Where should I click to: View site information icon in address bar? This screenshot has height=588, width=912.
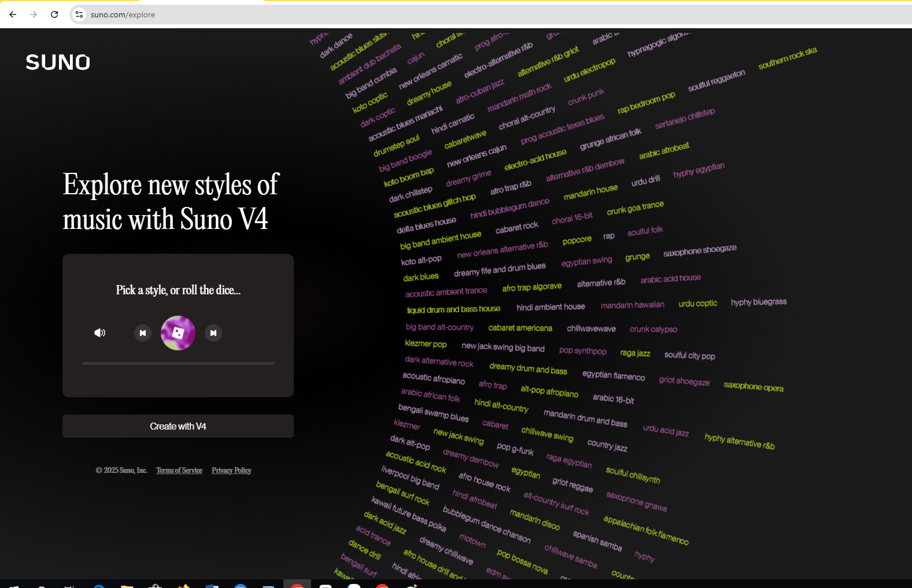[79, 14]
